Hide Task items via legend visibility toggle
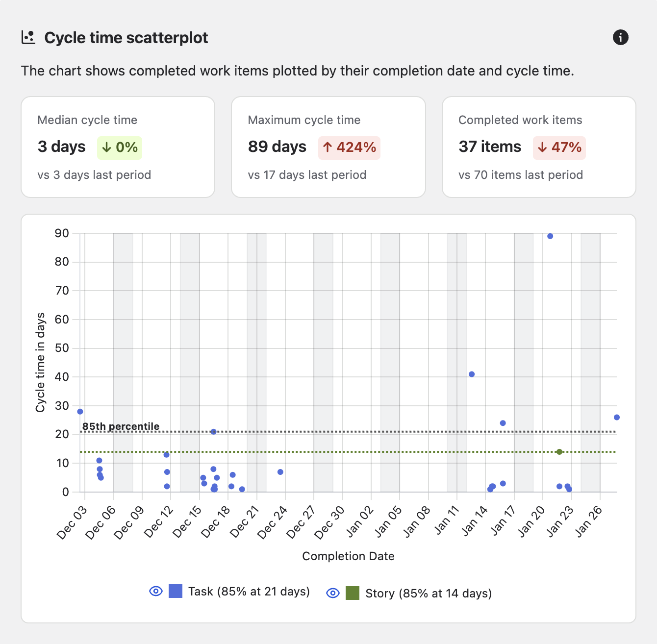This screenshot has height=644, width=657. (155, 591)
